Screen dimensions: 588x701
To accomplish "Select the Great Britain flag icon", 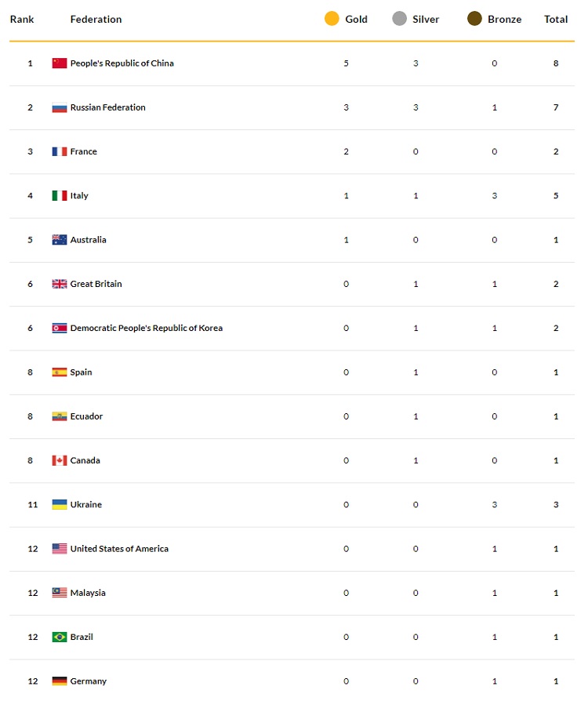I will [60, 284].
